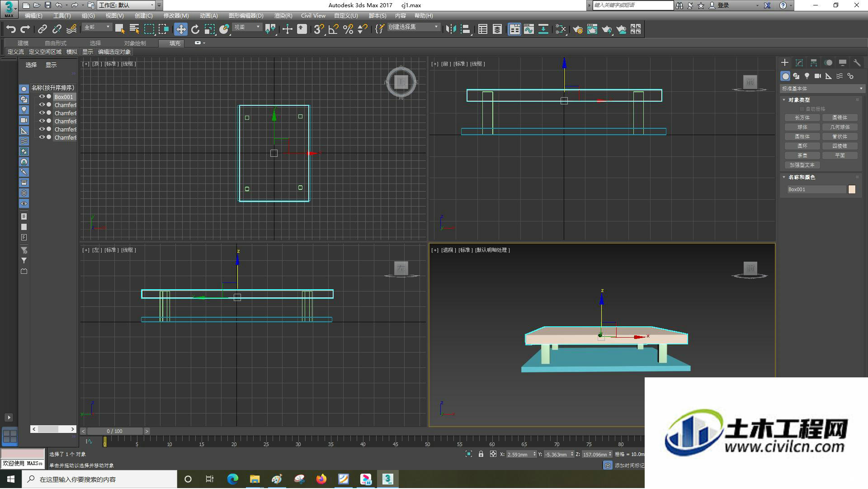Select the Move tool in main toolbar

180,29
